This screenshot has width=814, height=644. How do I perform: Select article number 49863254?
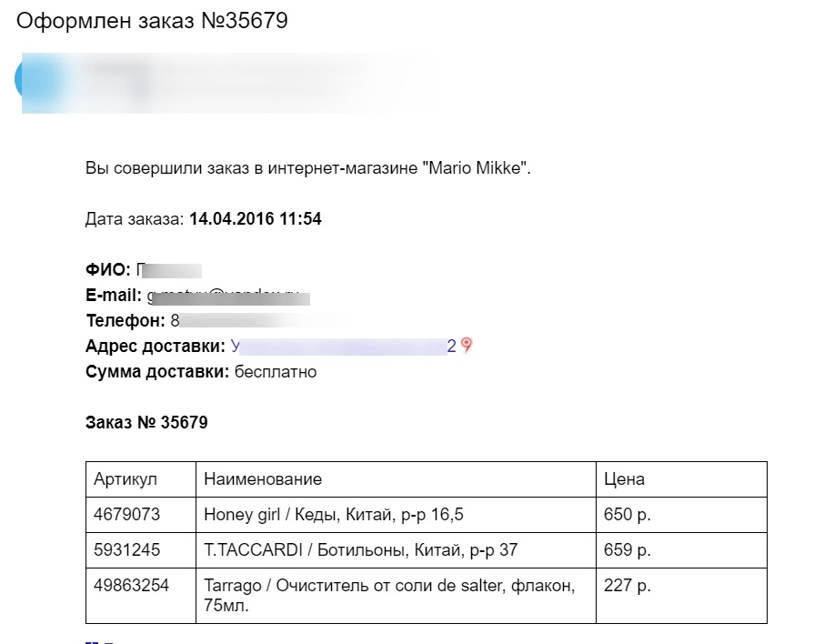(131, 586)
